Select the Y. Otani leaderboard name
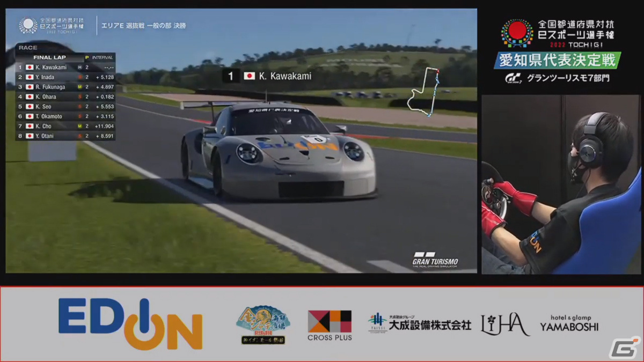Screen dimensions: 644x362 tap(45, 136)
